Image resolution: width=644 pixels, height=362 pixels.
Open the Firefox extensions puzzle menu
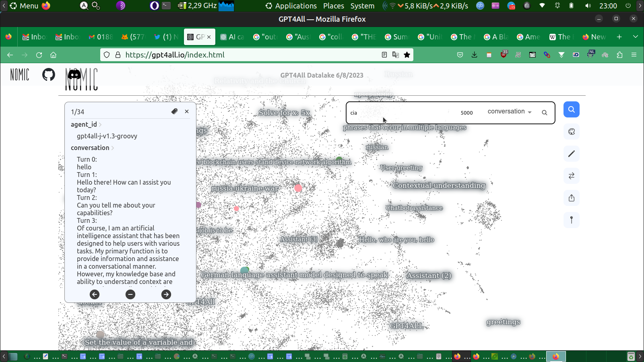coord(619,55)
